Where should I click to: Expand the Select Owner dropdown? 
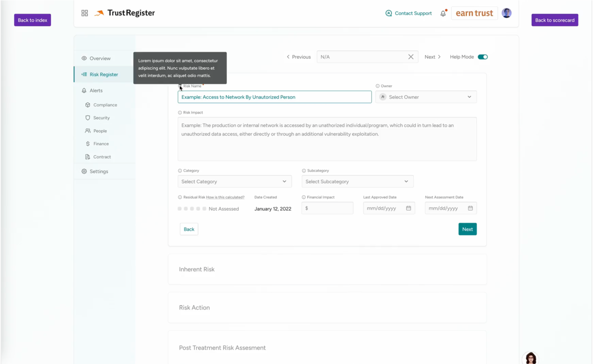pos(426,97)
